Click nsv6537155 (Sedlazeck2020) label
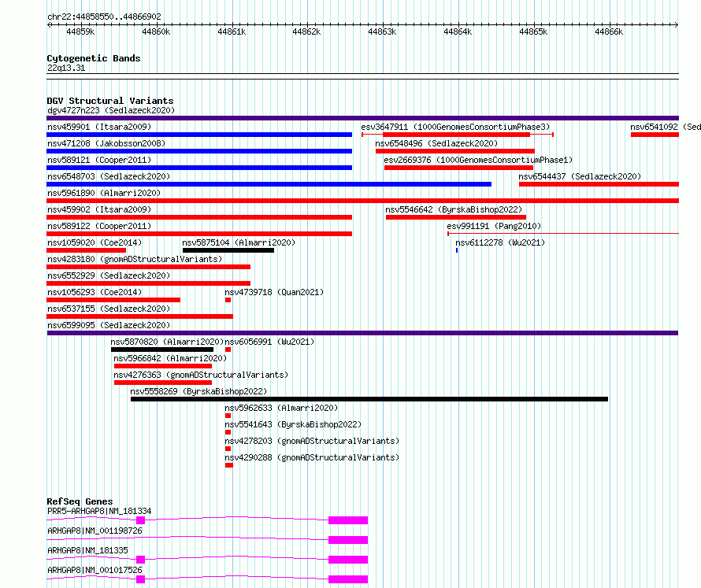701x588 pixels. click(x=109, y=309)
